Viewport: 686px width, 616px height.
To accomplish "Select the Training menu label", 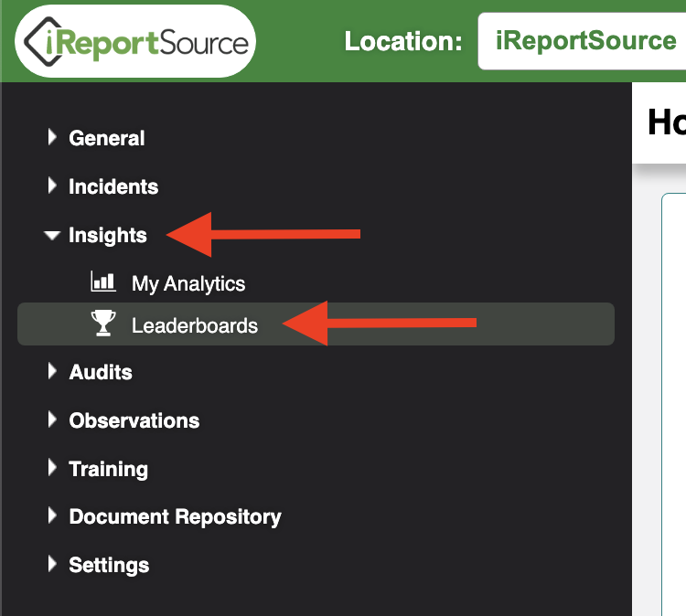I will pyautogui.click(x=109, y=470).
